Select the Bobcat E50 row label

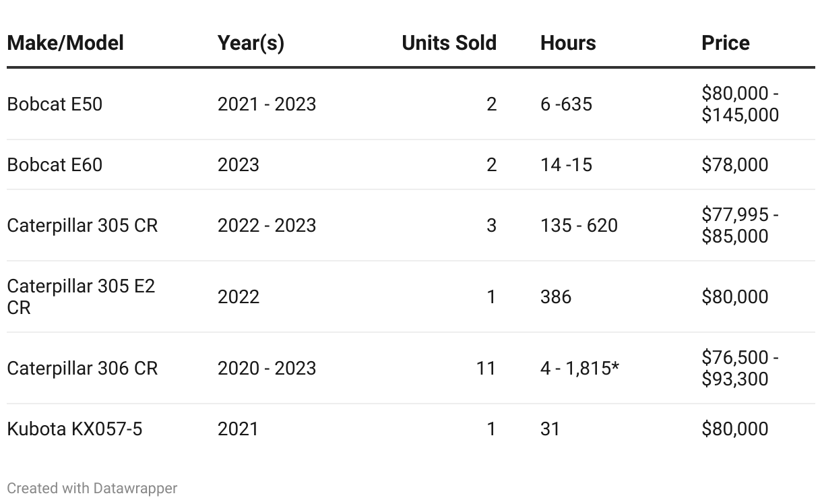point(55,104)
